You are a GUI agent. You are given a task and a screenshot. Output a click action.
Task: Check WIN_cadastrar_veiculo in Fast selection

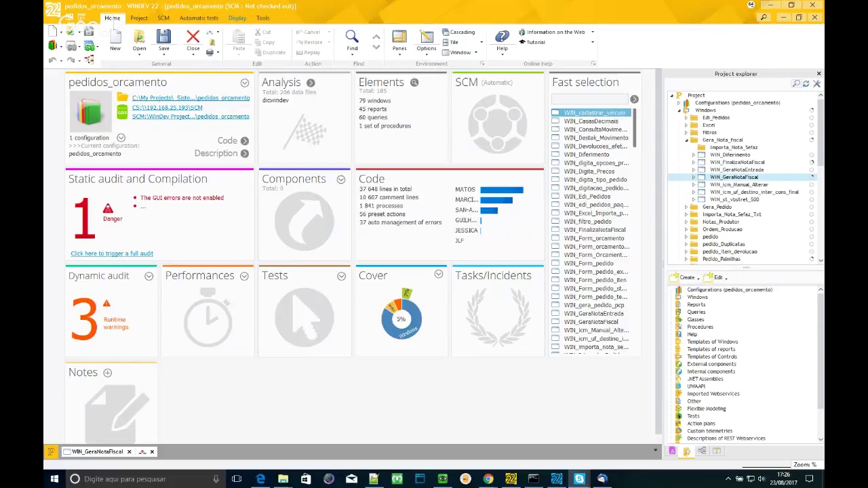(555, 113)
